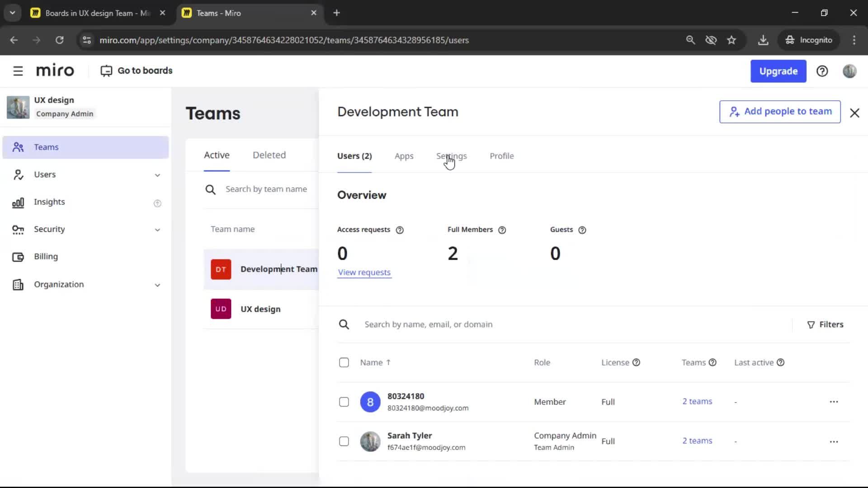The image size is (868, 488).
Task: Click the Guests info icon
Action: tap(582, 230)
